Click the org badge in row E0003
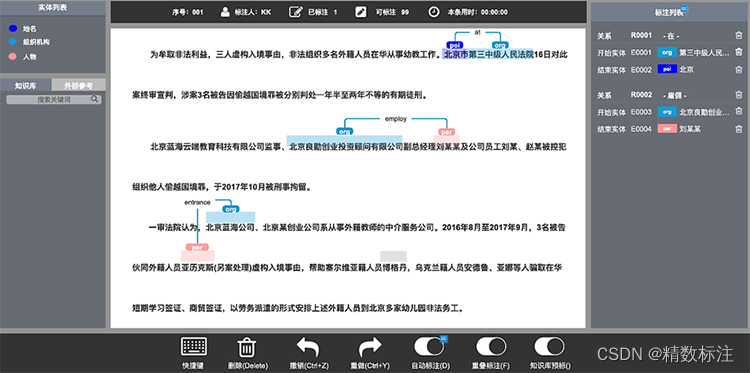 pos(667,112)
